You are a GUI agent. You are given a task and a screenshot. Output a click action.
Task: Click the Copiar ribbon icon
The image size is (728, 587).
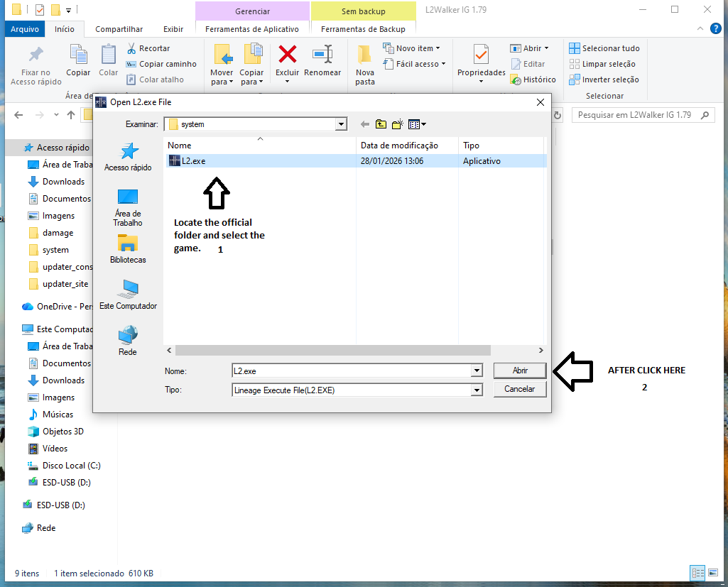pyautogui.click(x=78, y=54)
